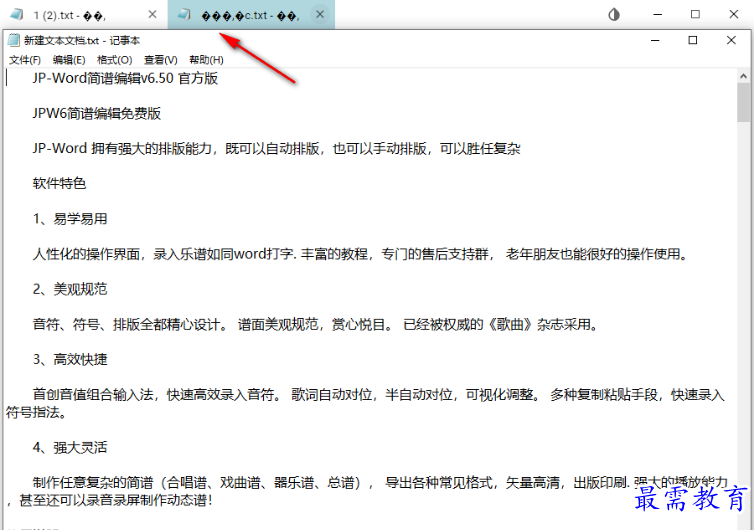
Task: Click the notepad icon on 1 (2).txt tab
Action: tap(17, 14)
